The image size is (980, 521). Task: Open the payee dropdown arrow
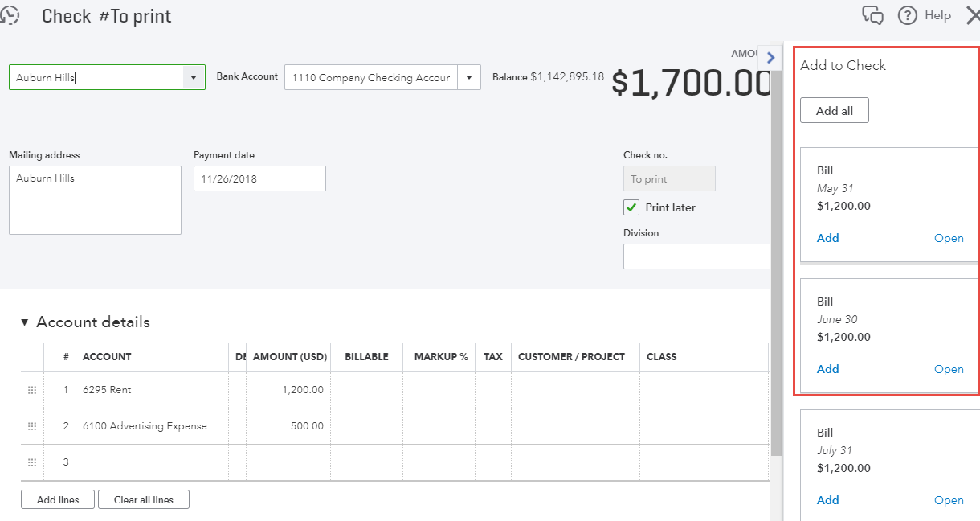193,76
